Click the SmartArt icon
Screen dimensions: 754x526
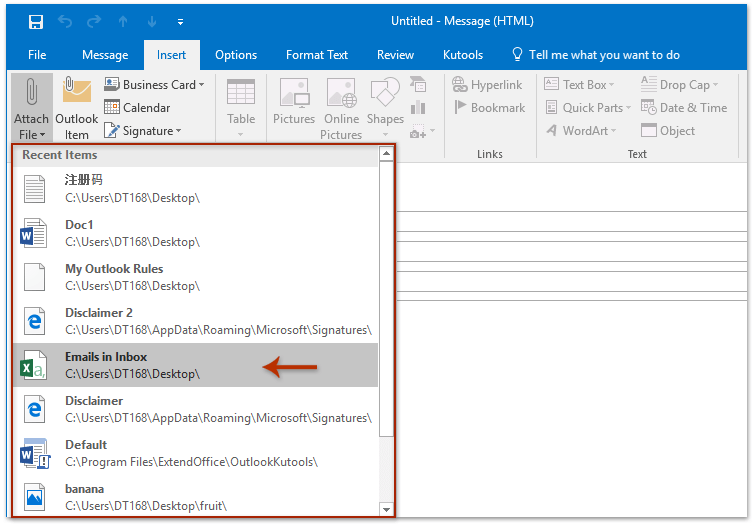coord(418,84)
